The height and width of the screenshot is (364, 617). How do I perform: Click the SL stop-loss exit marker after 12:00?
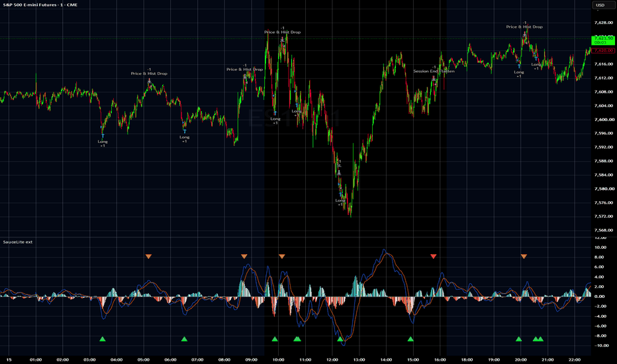(x=339, y=172)
